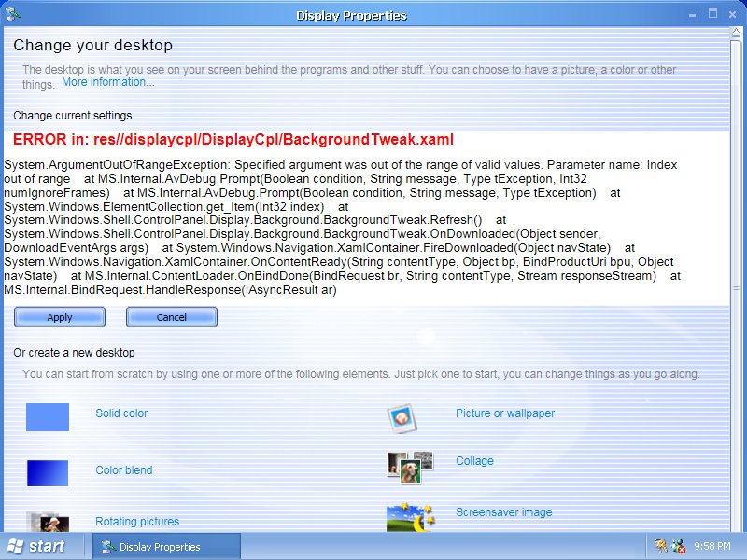Select the Collage text link

[x=474, y=461]
